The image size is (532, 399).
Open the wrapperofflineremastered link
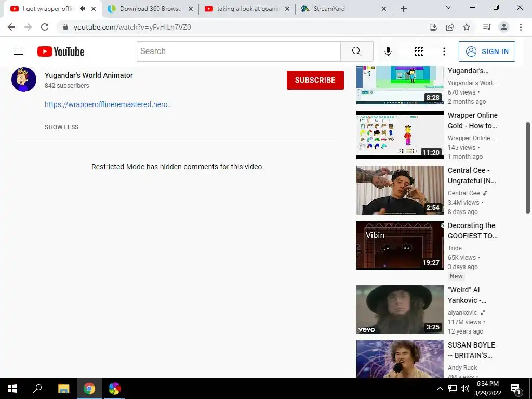109,104
